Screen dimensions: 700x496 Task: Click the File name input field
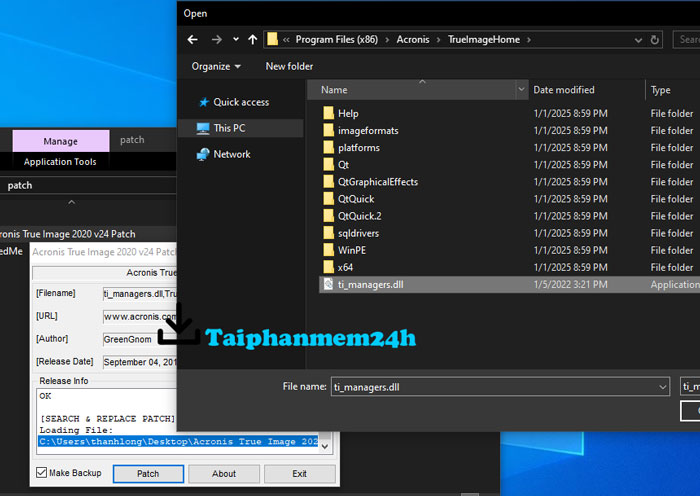pyautogui.click(x=495, y=387)
